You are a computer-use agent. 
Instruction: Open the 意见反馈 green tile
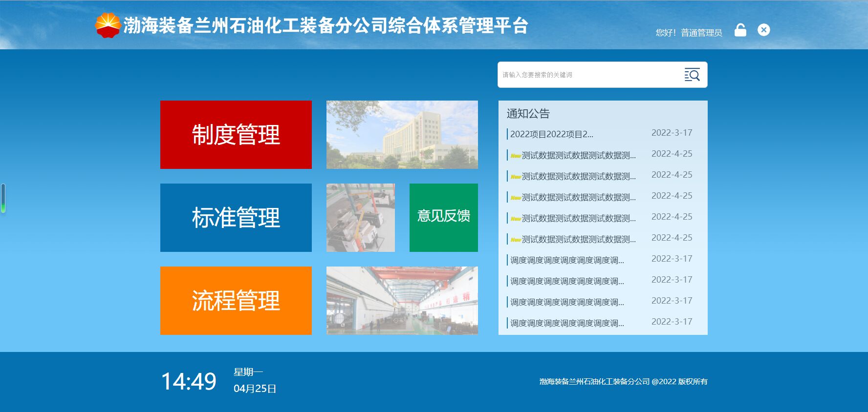443,218
